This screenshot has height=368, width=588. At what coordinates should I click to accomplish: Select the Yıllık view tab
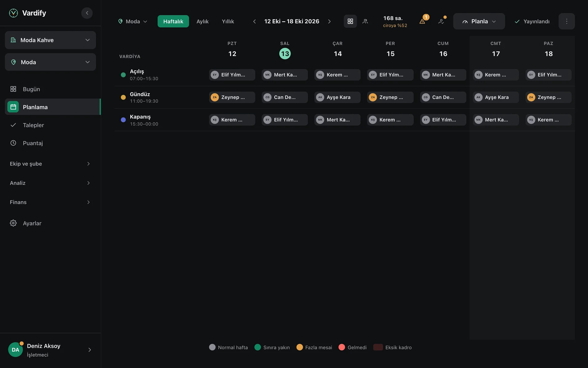[228, 21]
